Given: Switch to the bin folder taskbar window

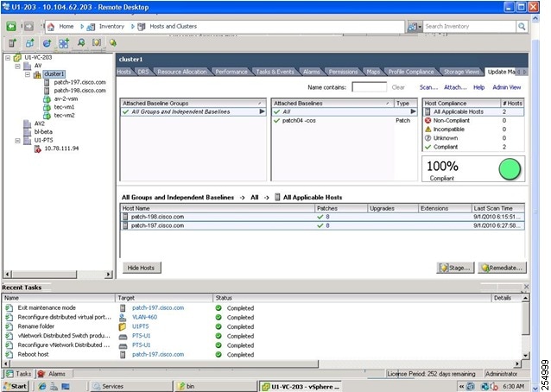Looking at the screenshot, I should click(216, 386).
